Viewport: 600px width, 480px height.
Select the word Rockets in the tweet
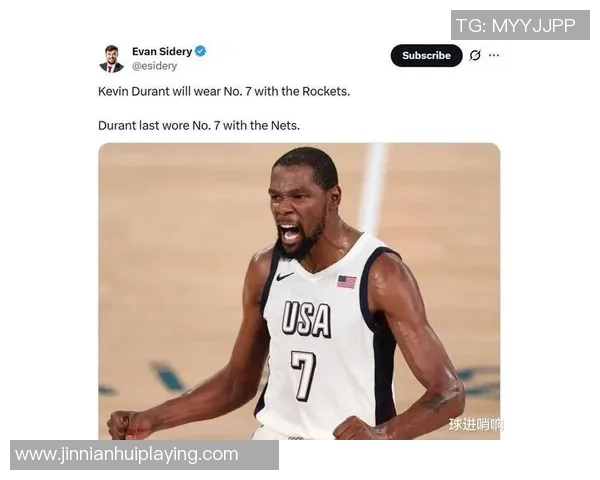tap(325, 91)
